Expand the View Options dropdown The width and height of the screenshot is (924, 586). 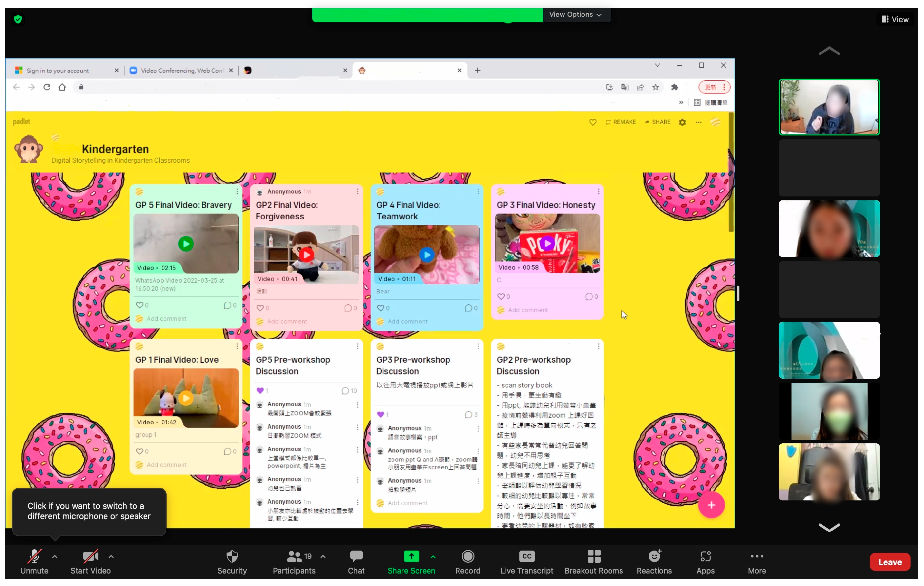(575, 14)
